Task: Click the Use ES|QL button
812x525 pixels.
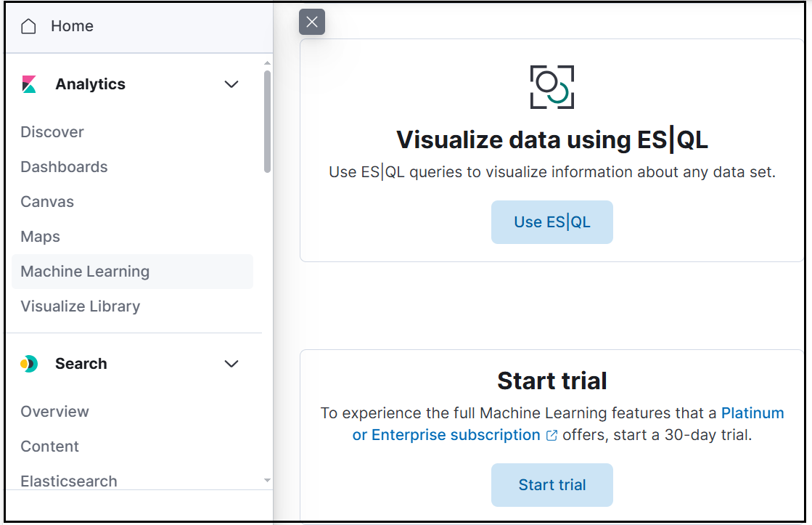Action: (552, 221)
